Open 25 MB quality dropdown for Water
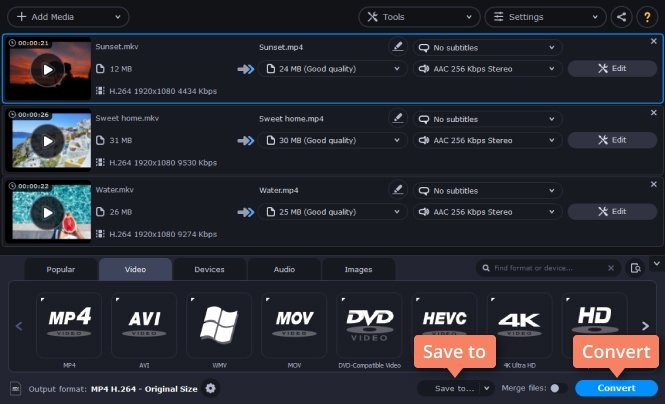665x404 pixels. tap(332, 212)
